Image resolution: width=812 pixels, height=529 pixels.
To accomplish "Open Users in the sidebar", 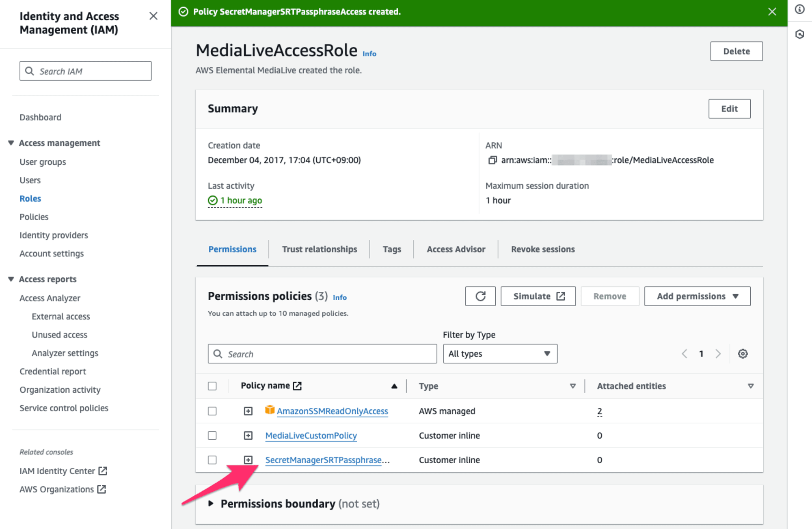I will coord(30,180).
